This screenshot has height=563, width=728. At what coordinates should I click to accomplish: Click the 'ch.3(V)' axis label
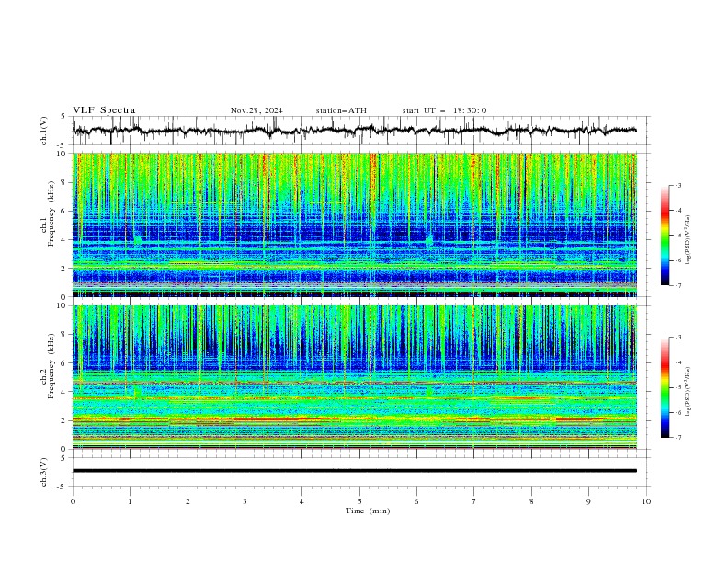click(x=44, y=472)
